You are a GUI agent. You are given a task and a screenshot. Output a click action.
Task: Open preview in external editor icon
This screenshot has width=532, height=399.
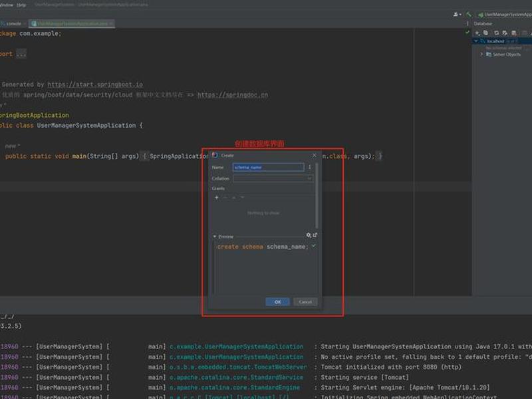(x=315, y=235)
